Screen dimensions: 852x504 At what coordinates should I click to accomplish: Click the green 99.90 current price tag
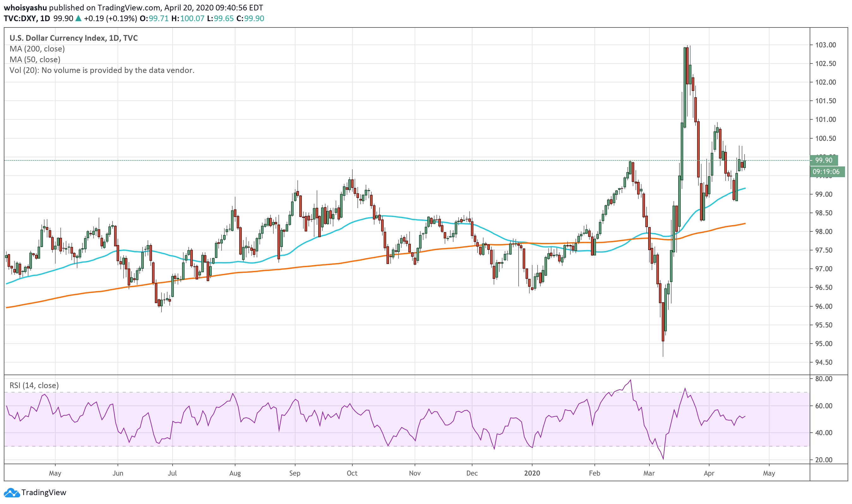(x=824, y=160)
